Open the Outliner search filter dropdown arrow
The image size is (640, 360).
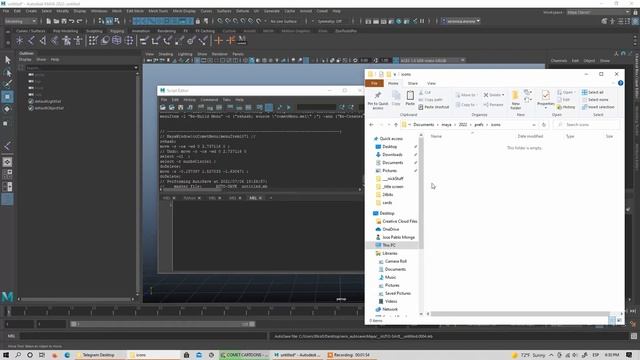click(136, 68)
